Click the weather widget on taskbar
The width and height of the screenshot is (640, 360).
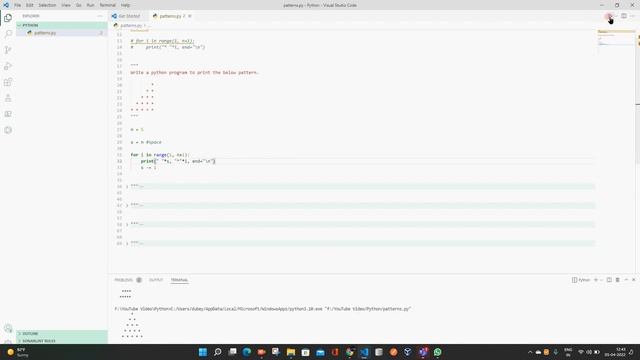click(18, 352)
